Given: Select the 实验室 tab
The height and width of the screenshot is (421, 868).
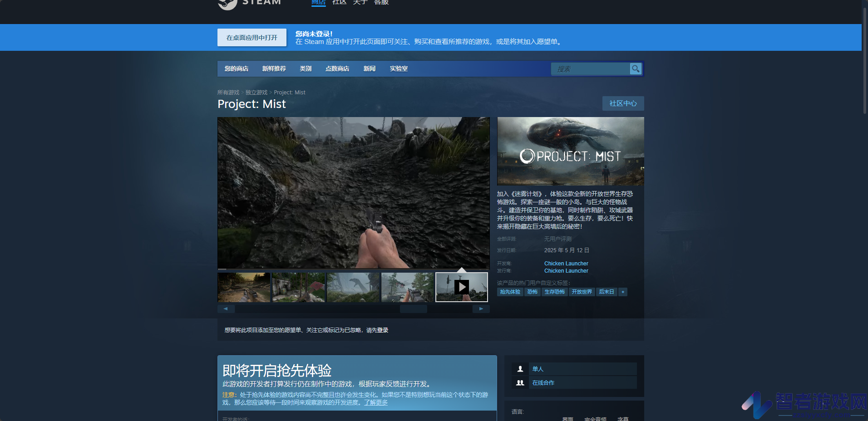Looking at the screenshot, I should tap(399, 69).
